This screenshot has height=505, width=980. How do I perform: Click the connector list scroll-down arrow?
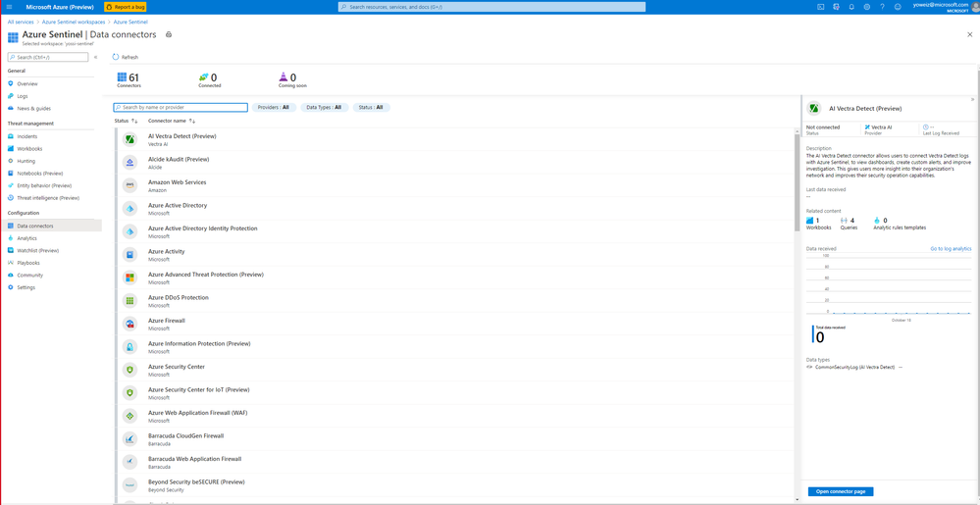(797, 499)
